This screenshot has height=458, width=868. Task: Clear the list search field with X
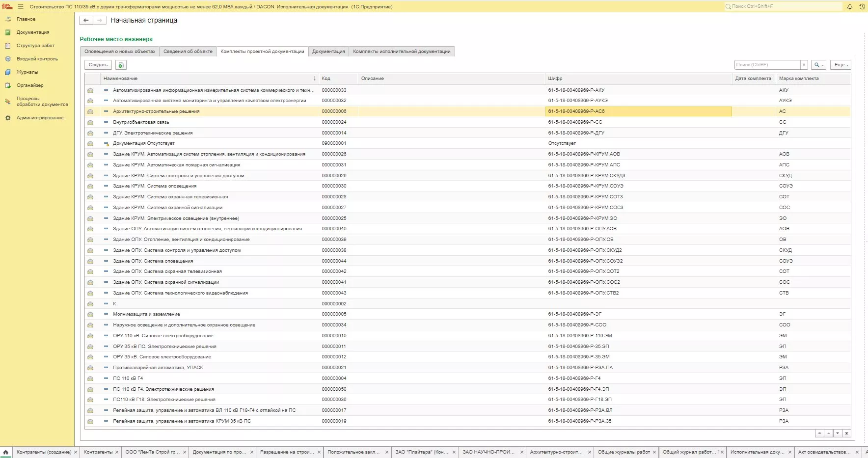pos(804,65)
